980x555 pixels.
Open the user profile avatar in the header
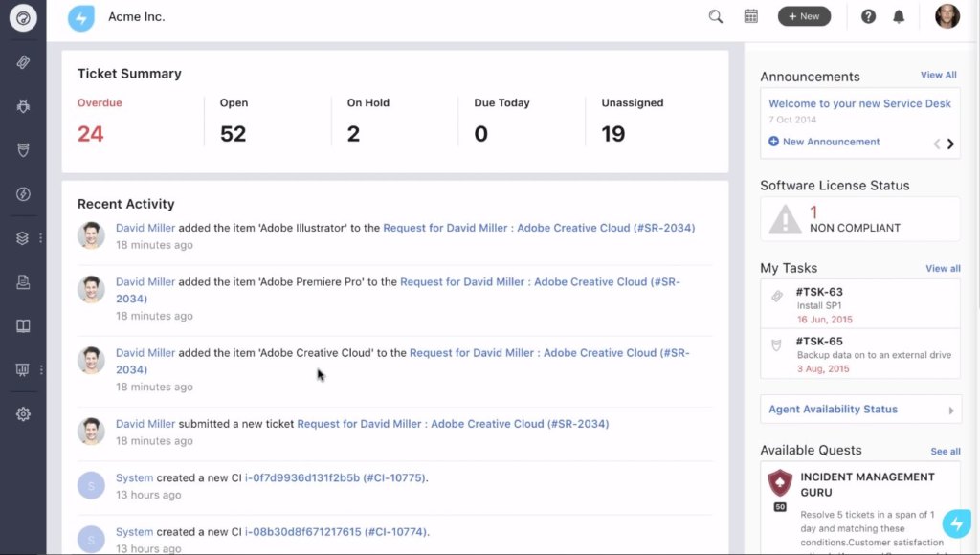(947, 16)
